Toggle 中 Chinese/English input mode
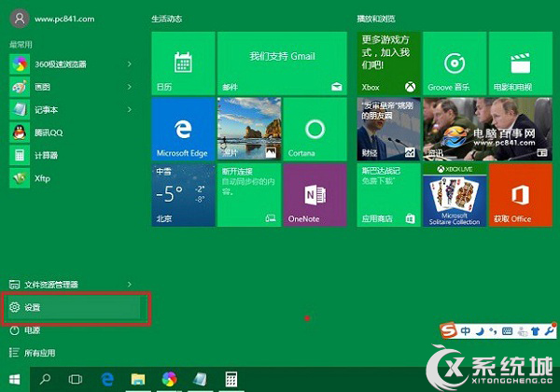 466,331
